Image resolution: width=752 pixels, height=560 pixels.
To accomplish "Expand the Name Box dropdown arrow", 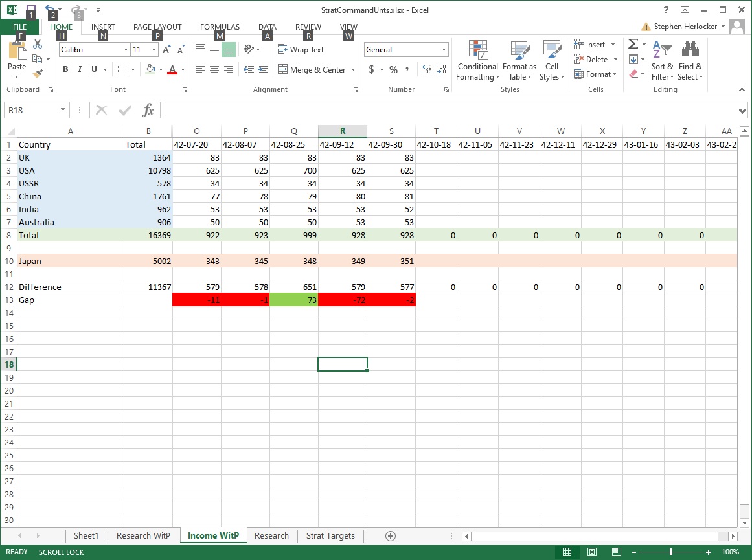I will click(63, 110).
